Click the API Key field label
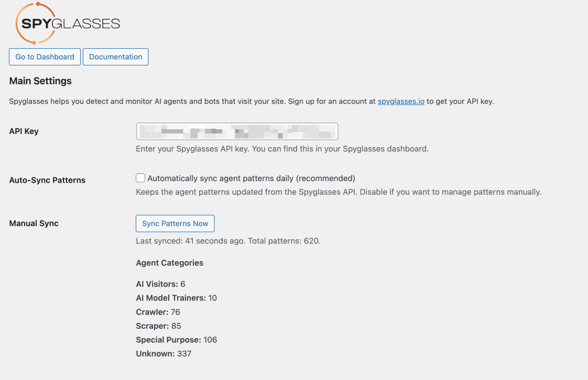Image resolution: width=588 pixels, height=380 pixels. [x=24, y=131]
